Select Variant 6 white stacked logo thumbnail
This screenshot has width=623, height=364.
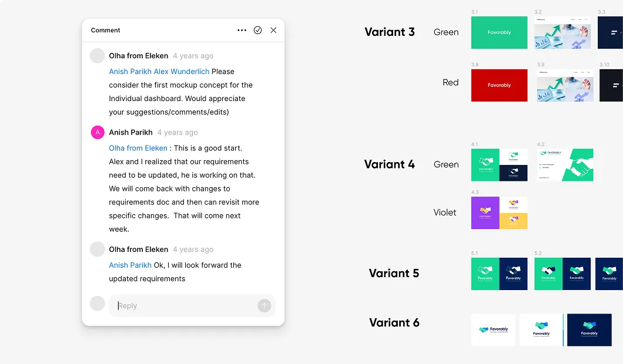coord(541,330)
